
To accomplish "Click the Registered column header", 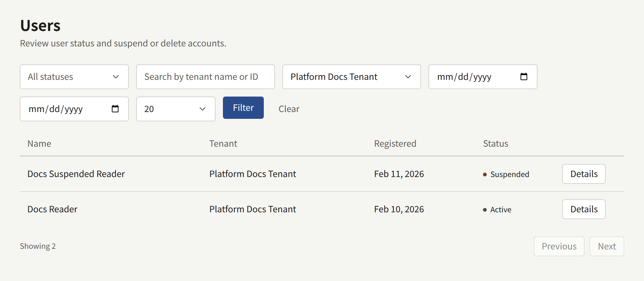I will point(395,144).
